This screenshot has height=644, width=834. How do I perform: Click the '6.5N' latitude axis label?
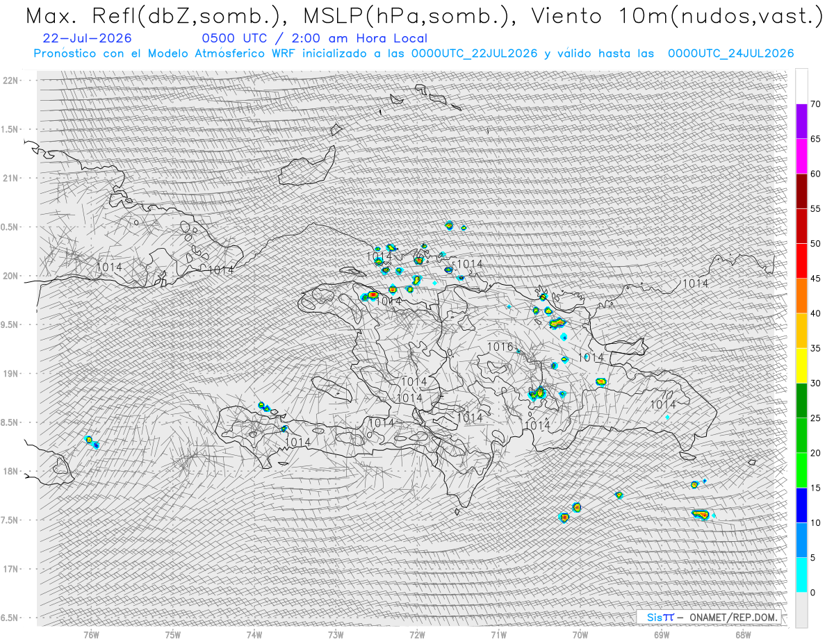(10, 618)
